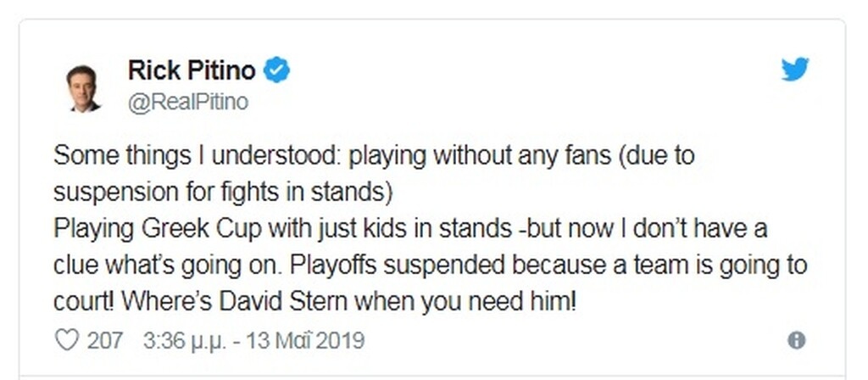Image resolution: width=868 pixels, height=380 pixels.
Task: Like the tweet with the heart icon
Action: pyautogui.click(x=65, y=341)
